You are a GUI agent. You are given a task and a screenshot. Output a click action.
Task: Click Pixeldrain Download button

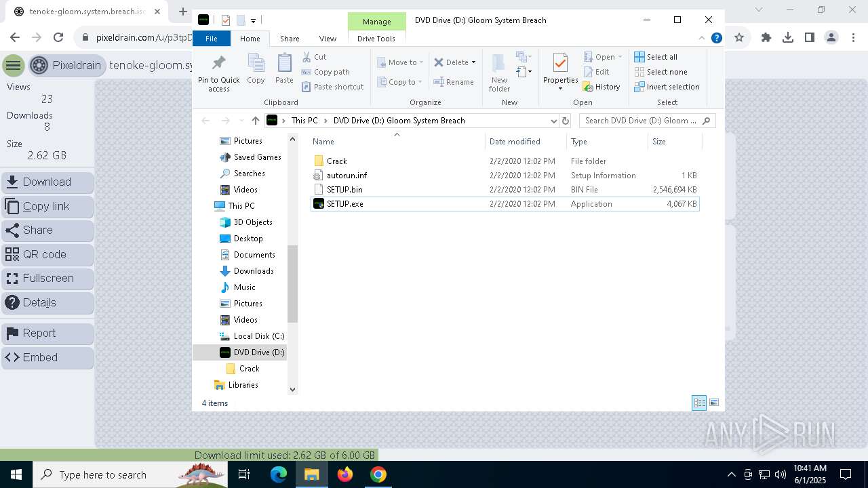pyautogui.click(x=47, y=182)
